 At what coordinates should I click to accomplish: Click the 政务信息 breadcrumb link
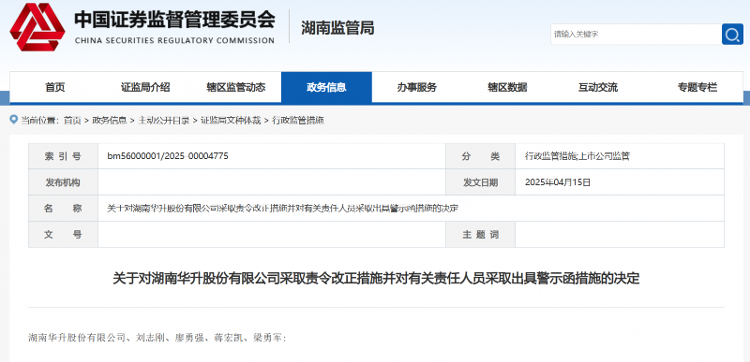click(109, 121)
